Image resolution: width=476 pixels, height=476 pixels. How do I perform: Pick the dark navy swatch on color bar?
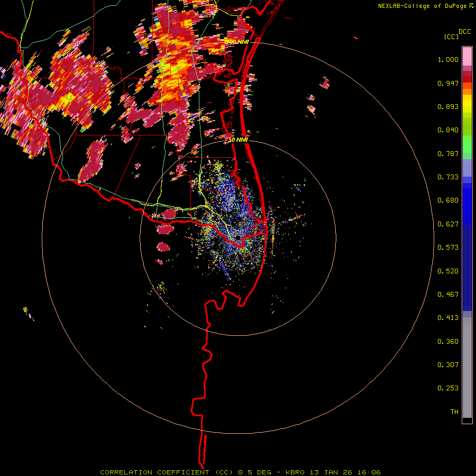[467, 267]
